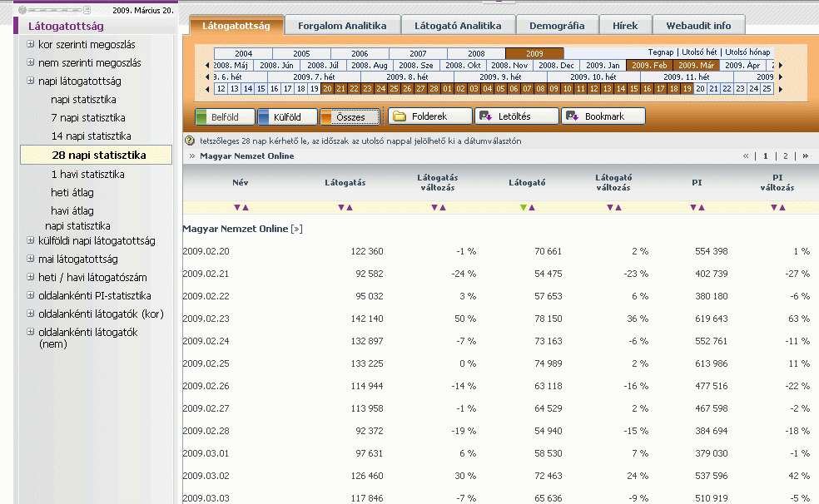This screenshot has height=504, width=819.
Task: Switch to the Forgalom Analitika tab
Action: pos(342,26)
